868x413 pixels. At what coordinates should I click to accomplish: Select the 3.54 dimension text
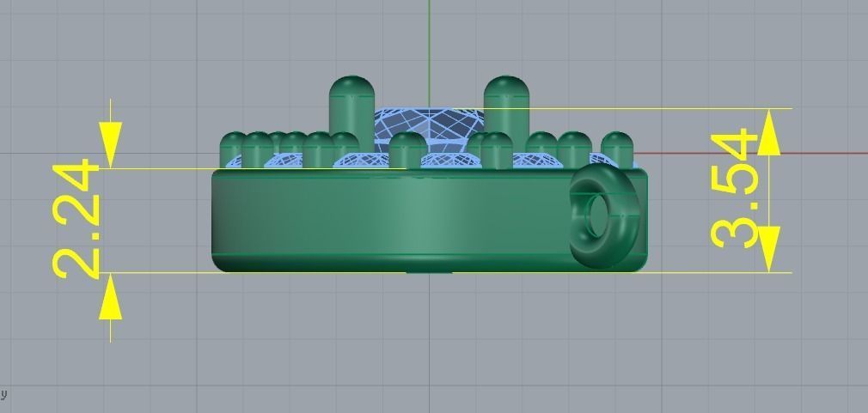(734, 188)
